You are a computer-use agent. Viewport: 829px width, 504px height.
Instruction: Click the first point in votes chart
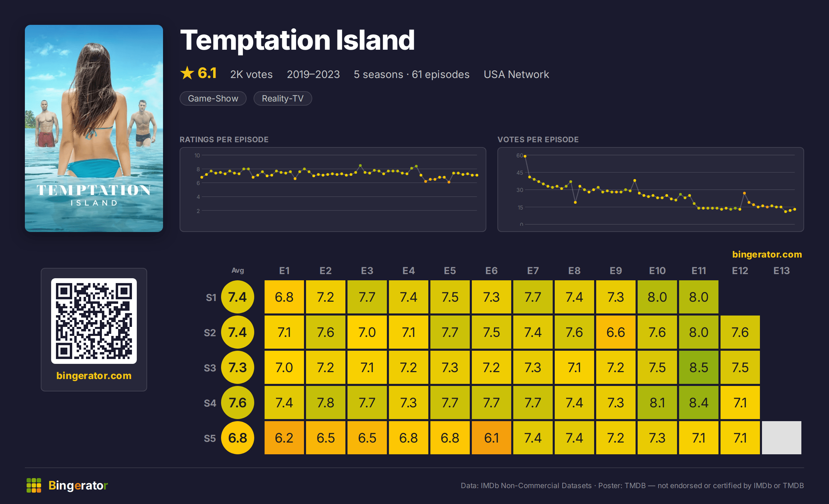tap(525, 156)
